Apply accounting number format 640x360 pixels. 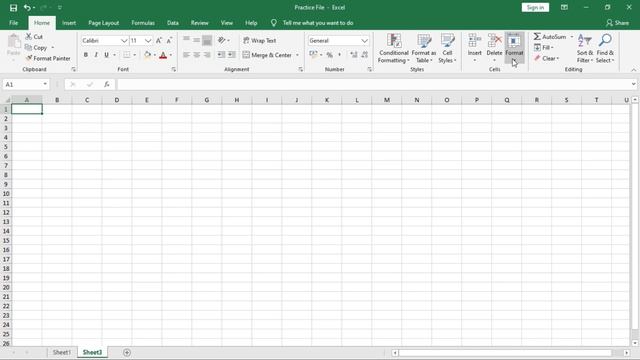[x=313, y=55]
